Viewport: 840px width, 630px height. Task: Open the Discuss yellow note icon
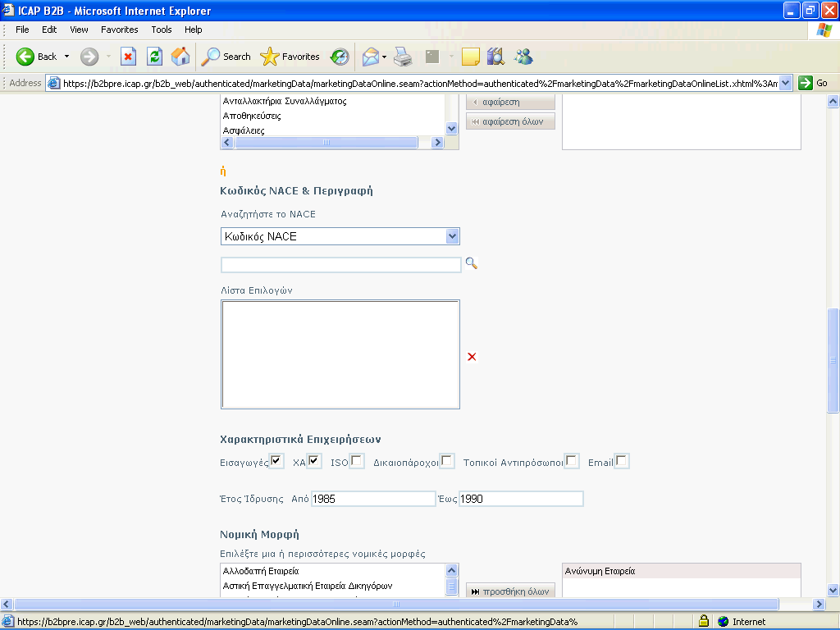point(470,57)
